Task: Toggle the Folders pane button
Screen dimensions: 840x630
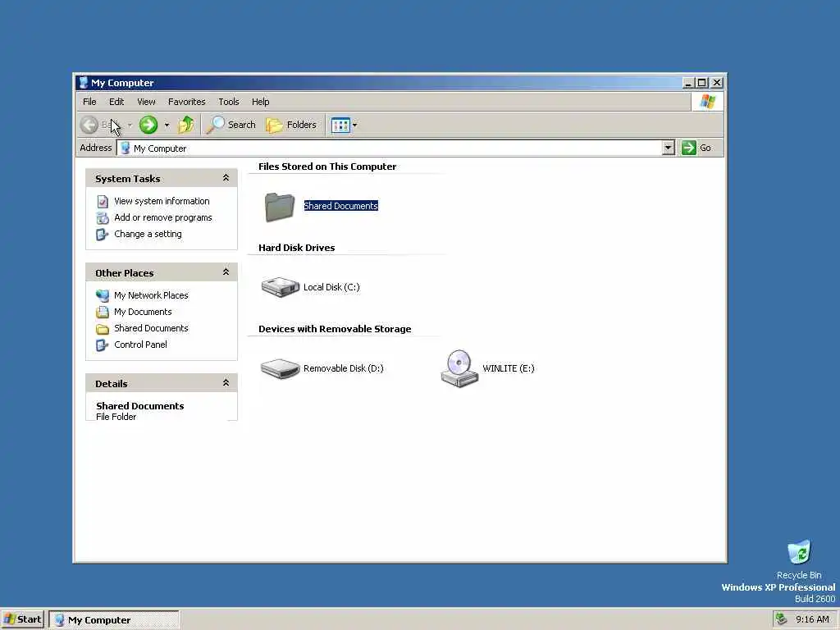Action: pyautogui.click(x=291, y=125)
